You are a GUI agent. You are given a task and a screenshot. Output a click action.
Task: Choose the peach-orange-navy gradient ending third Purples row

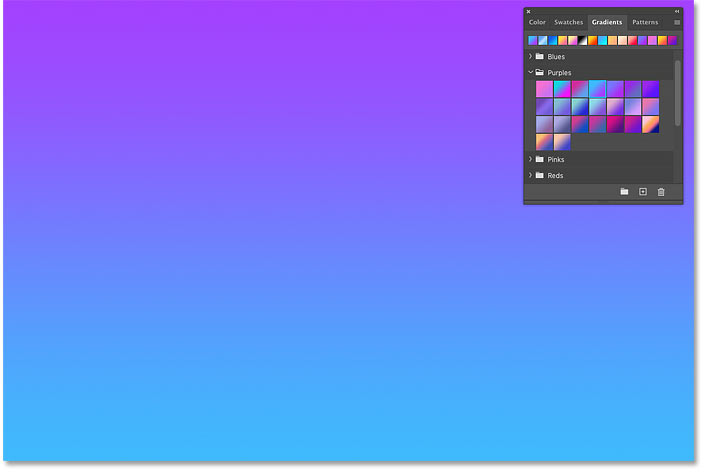(x=651, y=124)
